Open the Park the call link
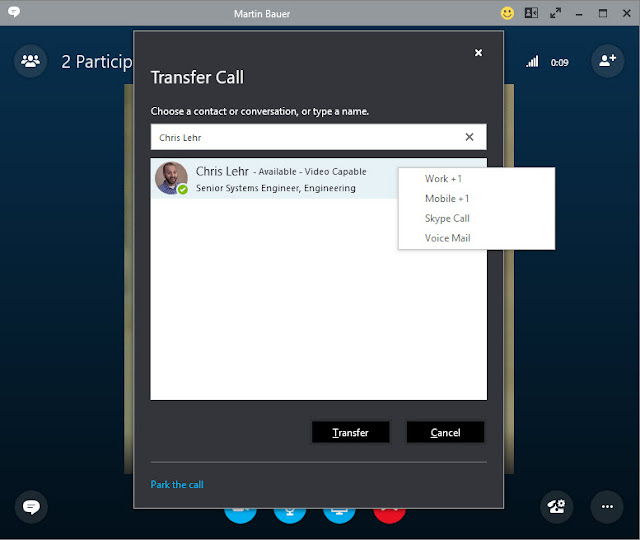Viewport: 640px width, 540px height. click(x=177, y=484)
